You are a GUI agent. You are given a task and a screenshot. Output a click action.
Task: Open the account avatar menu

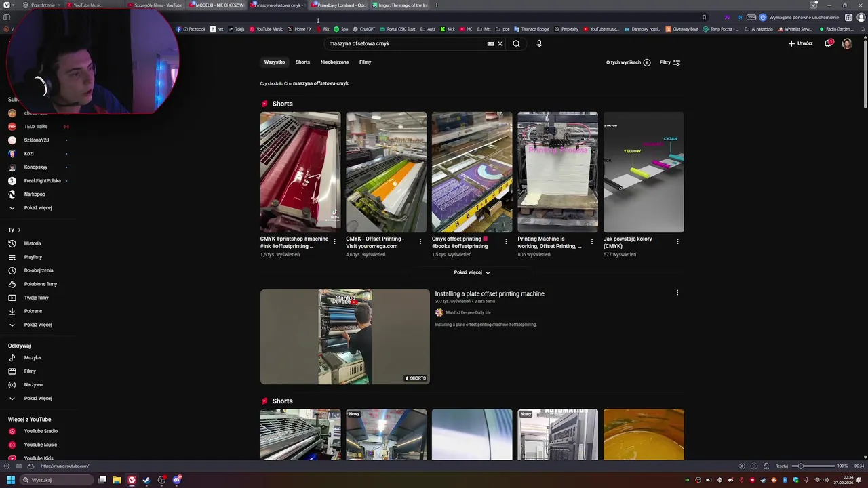[846, 43]
